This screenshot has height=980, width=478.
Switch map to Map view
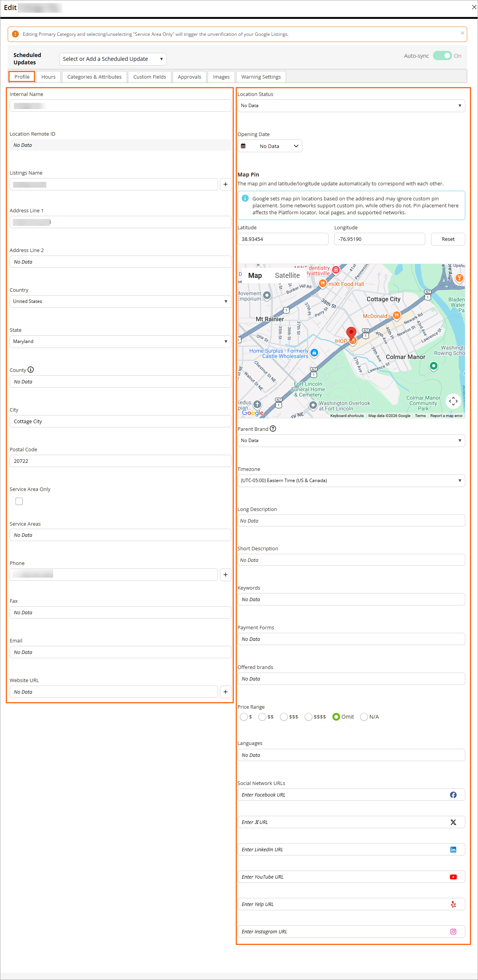[255, 276]
